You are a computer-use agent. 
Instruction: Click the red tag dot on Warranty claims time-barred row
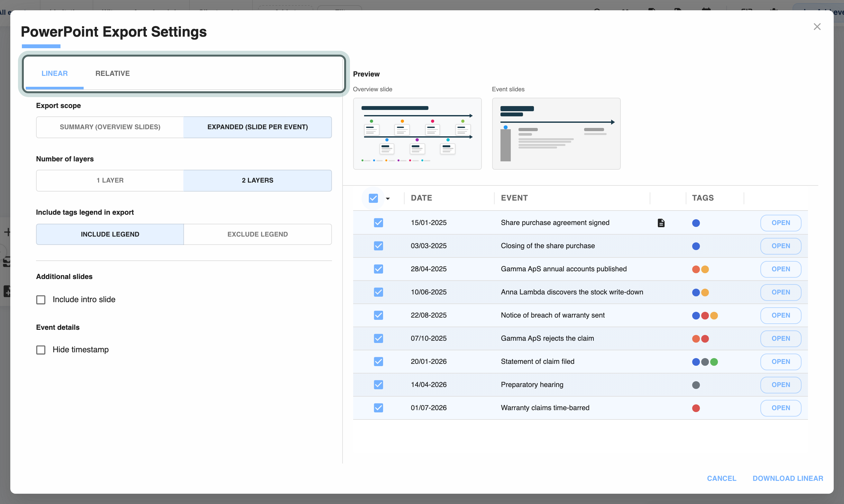pos(695,408)
